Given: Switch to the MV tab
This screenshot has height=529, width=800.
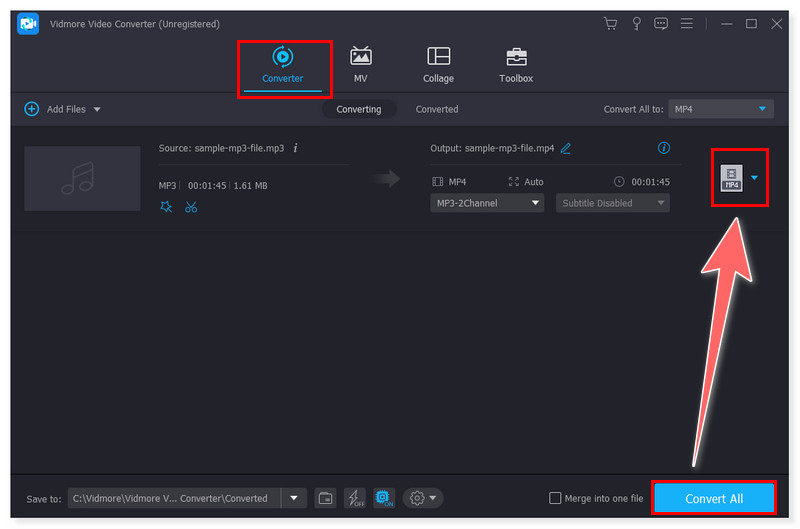Looking at the screenshot, I should (360, 65).
